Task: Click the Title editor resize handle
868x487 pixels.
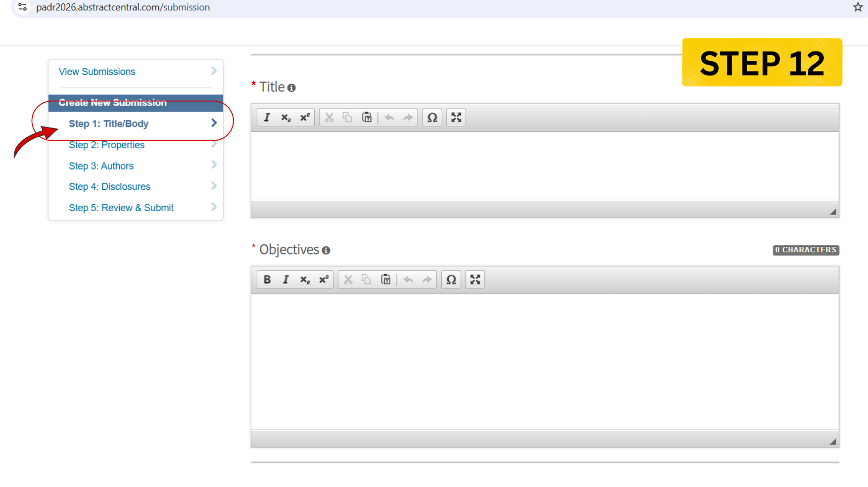Action: tap(833, 212)
